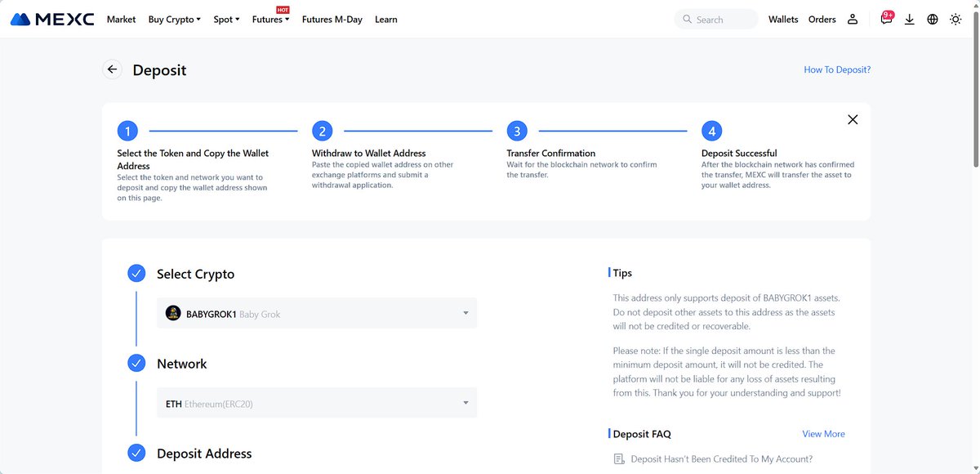Open messages icon with 9+ badge

(x=886, y=18)
